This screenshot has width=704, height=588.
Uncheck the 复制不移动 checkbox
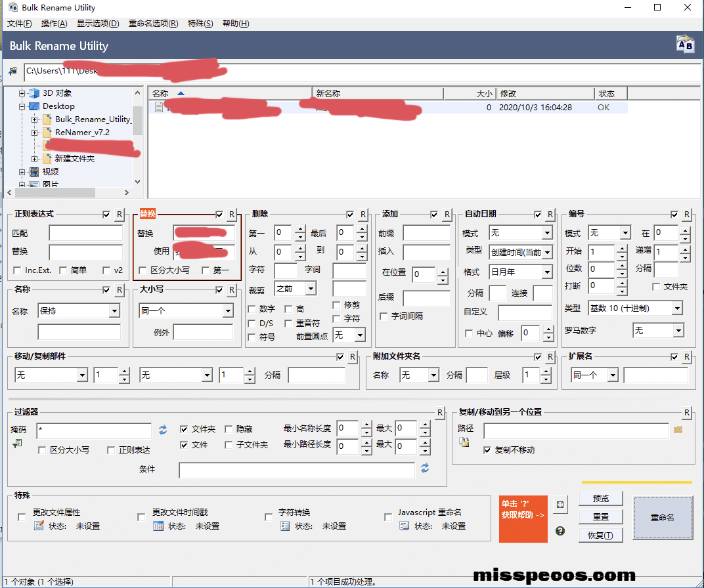tap(487, 450)
